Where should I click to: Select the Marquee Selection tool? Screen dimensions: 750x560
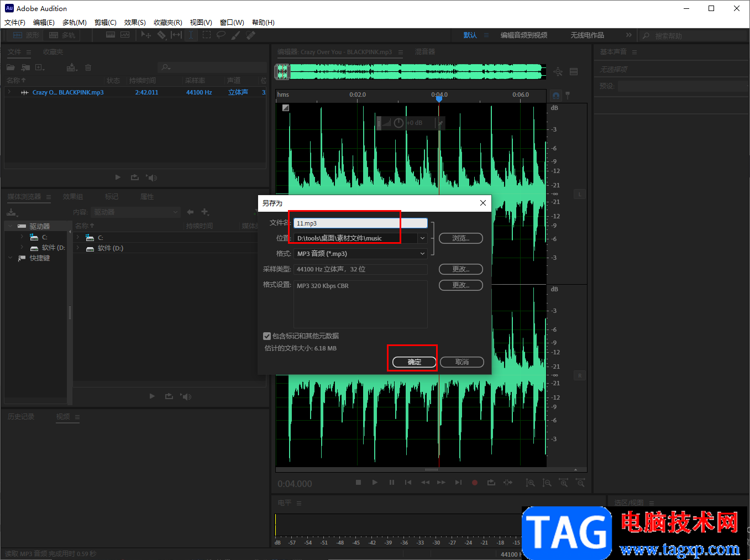207,35
